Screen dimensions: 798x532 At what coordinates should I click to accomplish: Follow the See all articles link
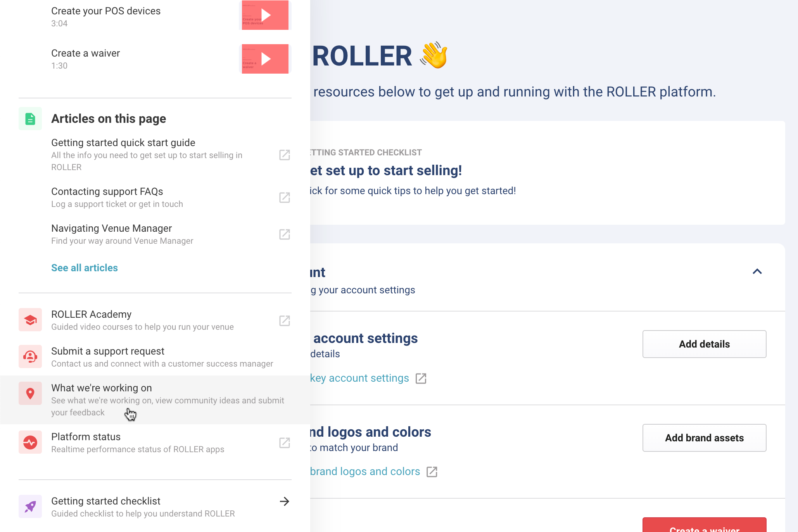coord(85,268)
